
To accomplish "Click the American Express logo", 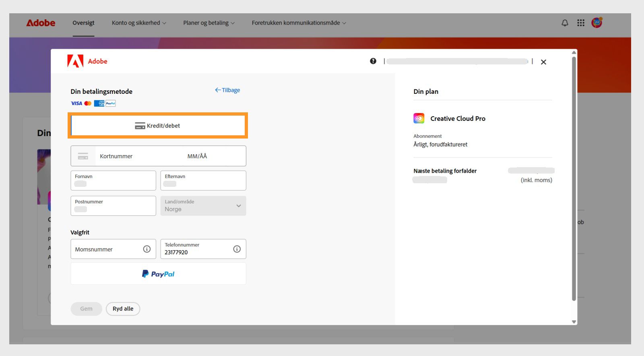I will [99, 103].
